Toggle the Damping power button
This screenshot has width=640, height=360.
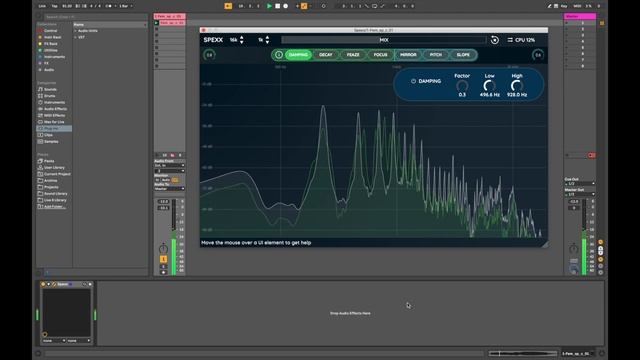tap(413, 81)
